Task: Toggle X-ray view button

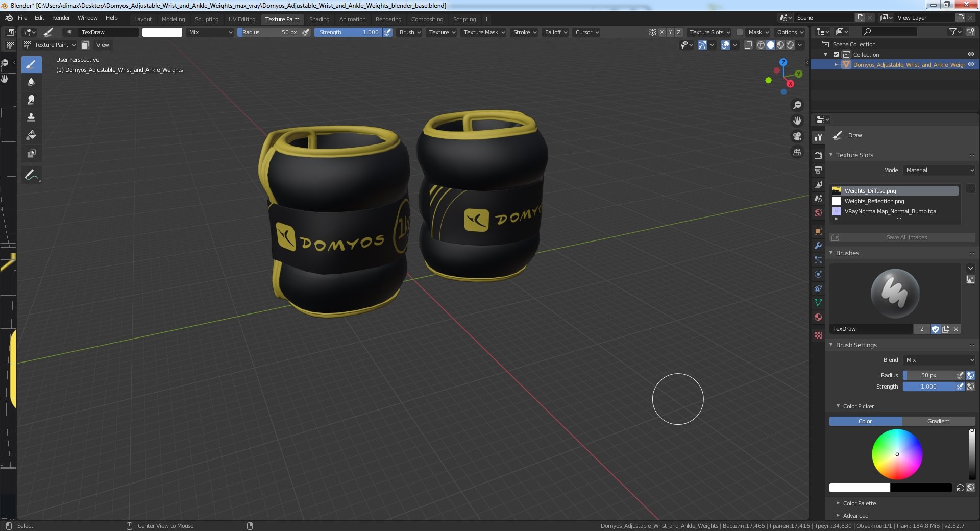Action: 748,45
